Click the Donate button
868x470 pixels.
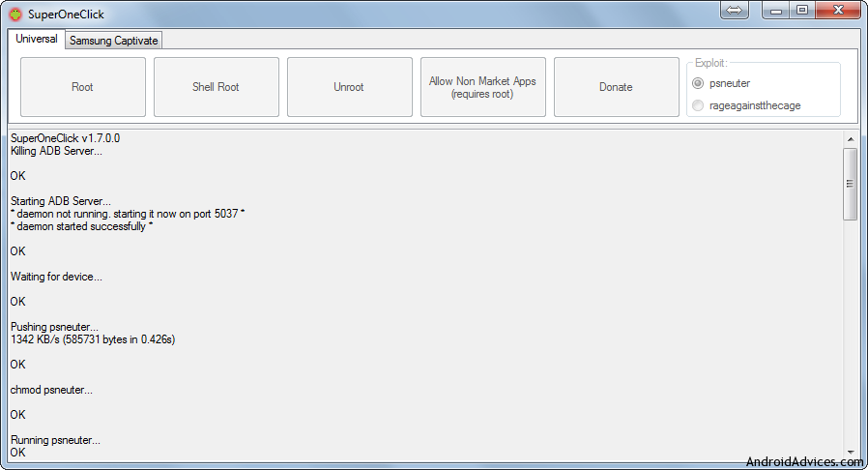coord(617,87)
